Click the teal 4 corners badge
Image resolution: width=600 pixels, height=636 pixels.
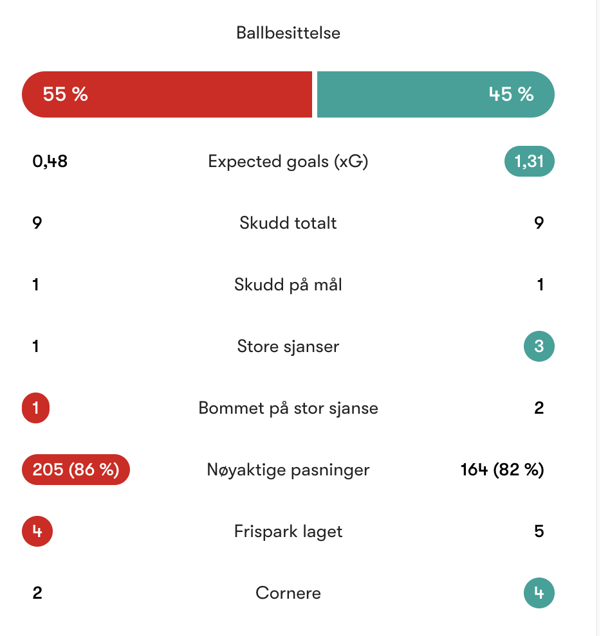coord(539,593)
